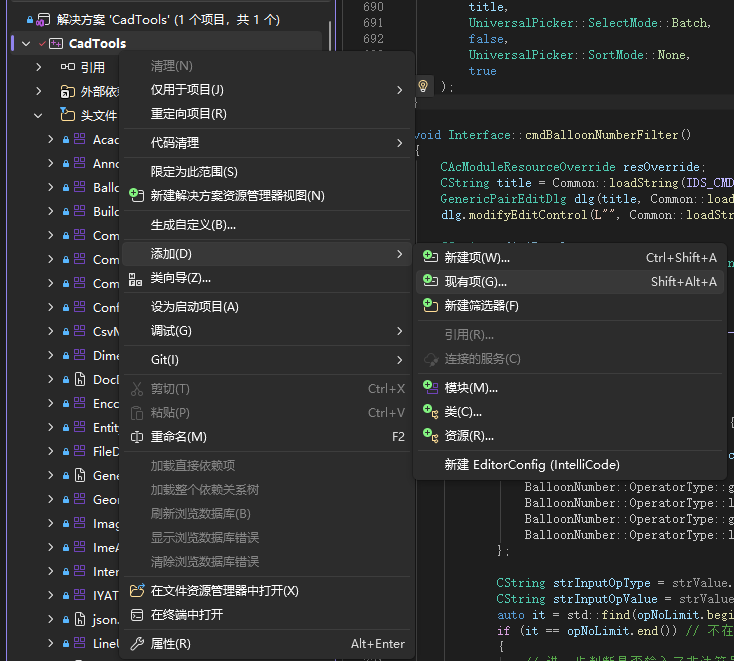
Task: Select 新建项(W)... in the add submenu
Action: [x=570, y=257]
